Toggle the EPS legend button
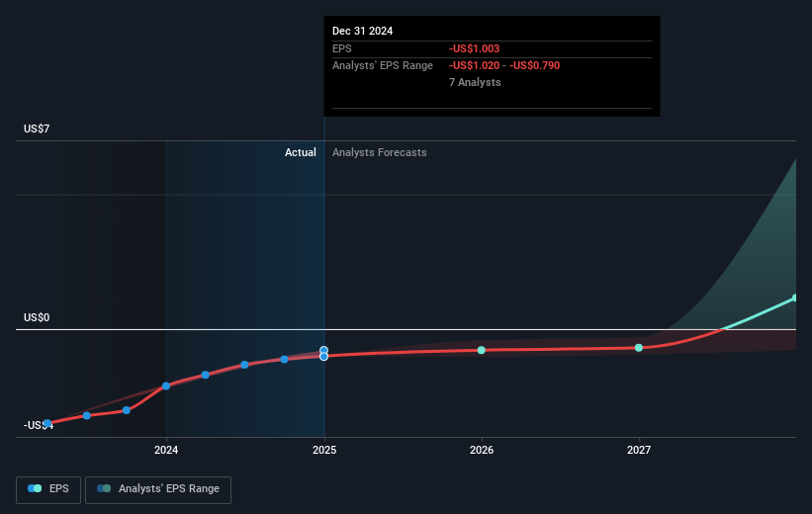The image size is (812, 514). 48,489
